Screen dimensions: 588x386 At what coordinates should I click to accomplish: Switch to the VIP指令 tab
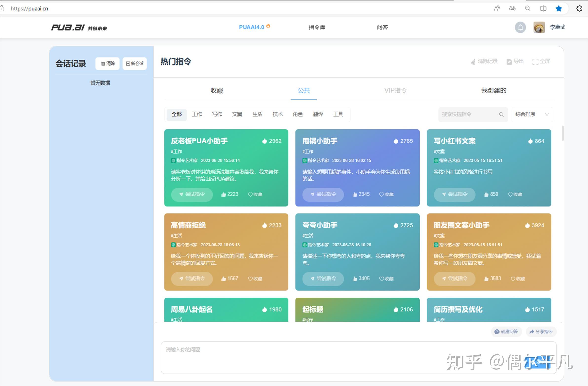point(395,90)
